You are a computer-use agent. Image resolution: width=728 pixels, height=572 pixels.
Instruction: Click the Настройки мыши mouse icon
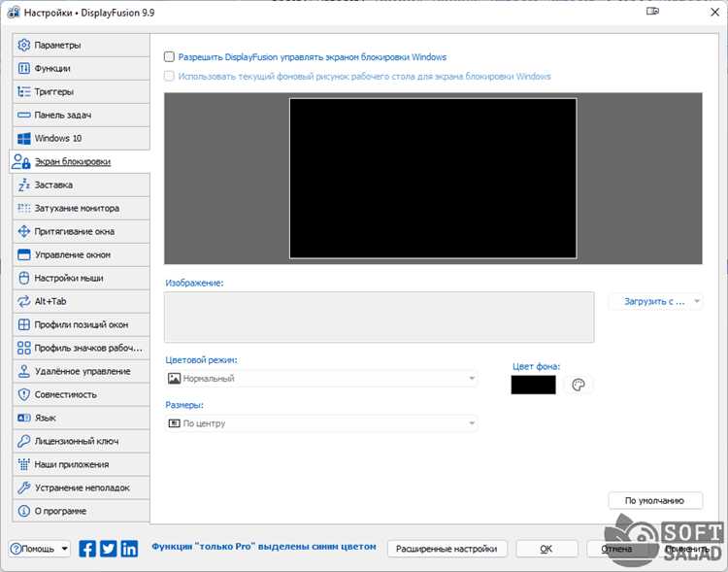coord(23,278)
